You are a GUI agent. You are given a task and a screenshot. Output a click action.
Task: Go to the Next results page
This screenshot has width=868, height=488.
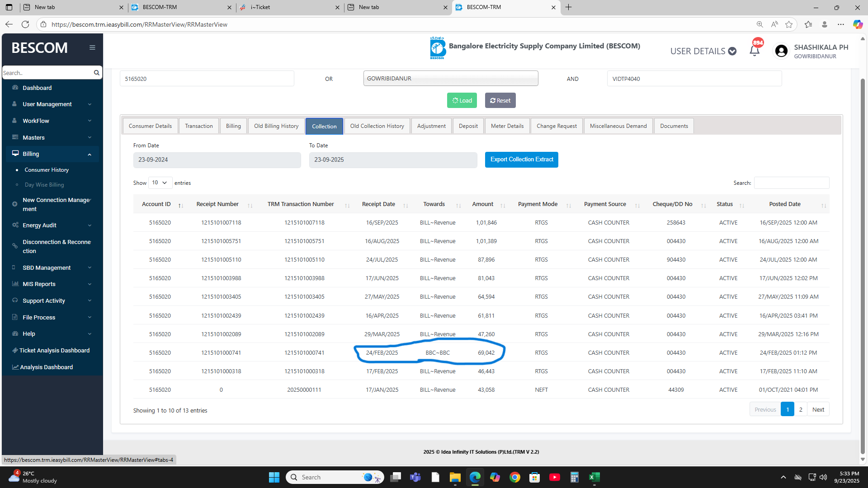point(818,409)
